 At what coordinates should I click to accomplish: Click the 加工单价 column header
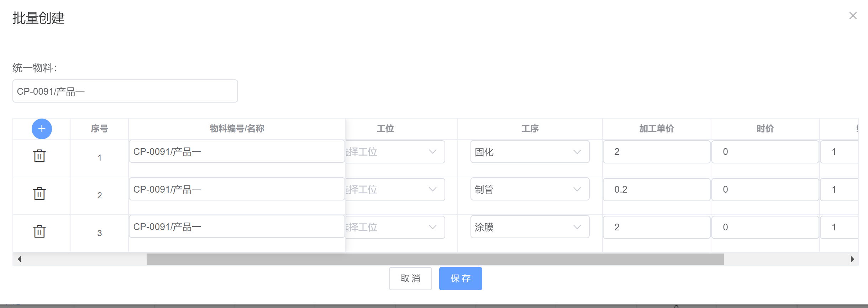coord(657,129)
